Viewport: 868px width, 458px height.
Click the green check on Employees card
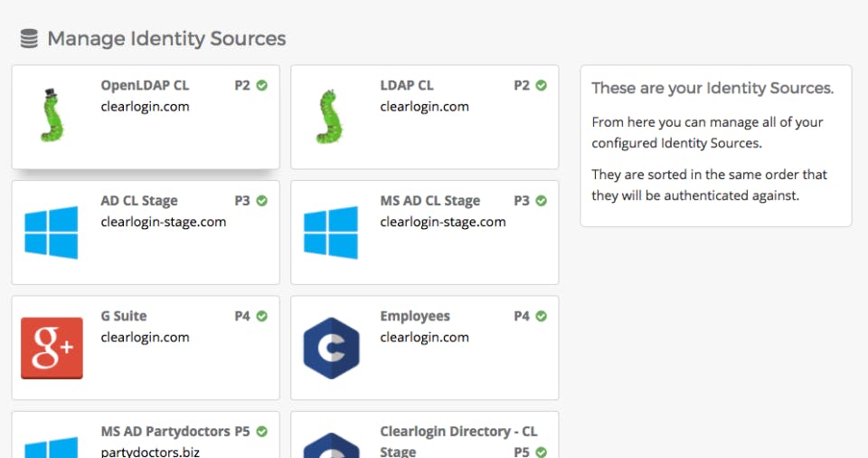point(542,316)
